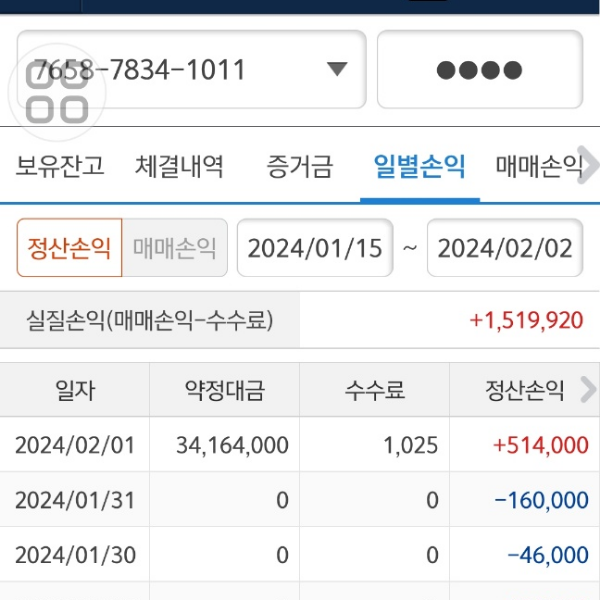Expand table columns with the header chevron
The image size is (600, 600).
[588, 390]
